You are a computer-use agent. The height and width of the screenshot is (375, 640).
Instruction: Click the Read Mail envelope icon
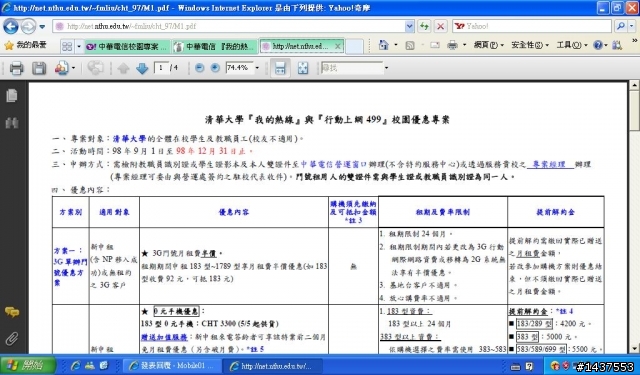click(435, 45)
